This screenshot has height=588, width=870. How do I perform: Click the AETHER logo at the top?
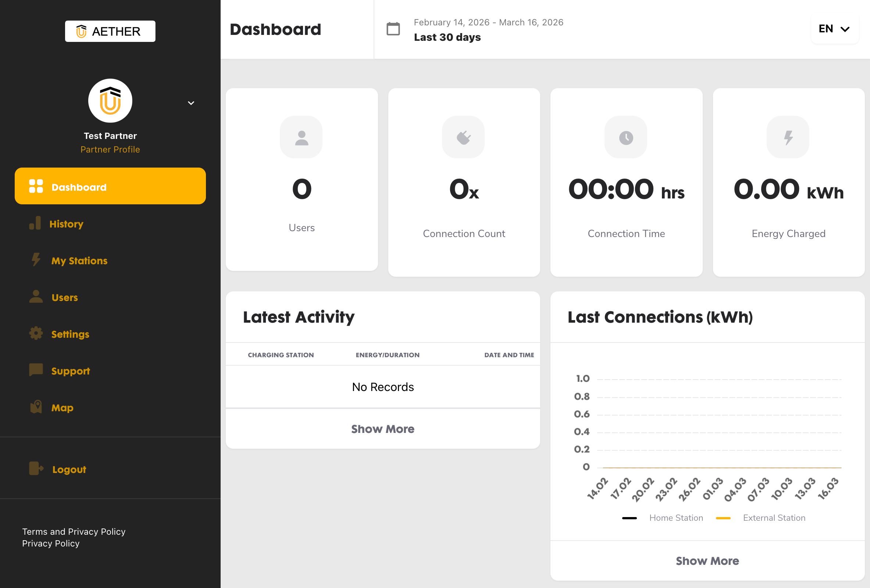110,31
